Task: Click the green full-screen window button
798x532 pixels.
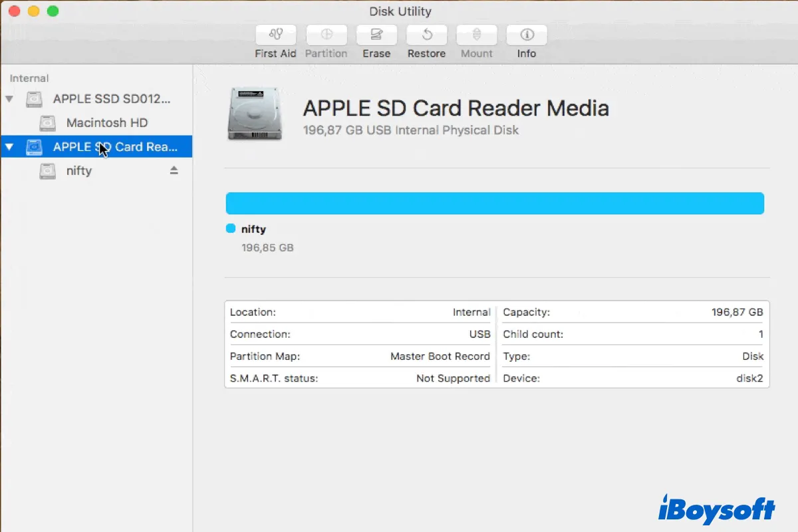Action: pos(53,11)
